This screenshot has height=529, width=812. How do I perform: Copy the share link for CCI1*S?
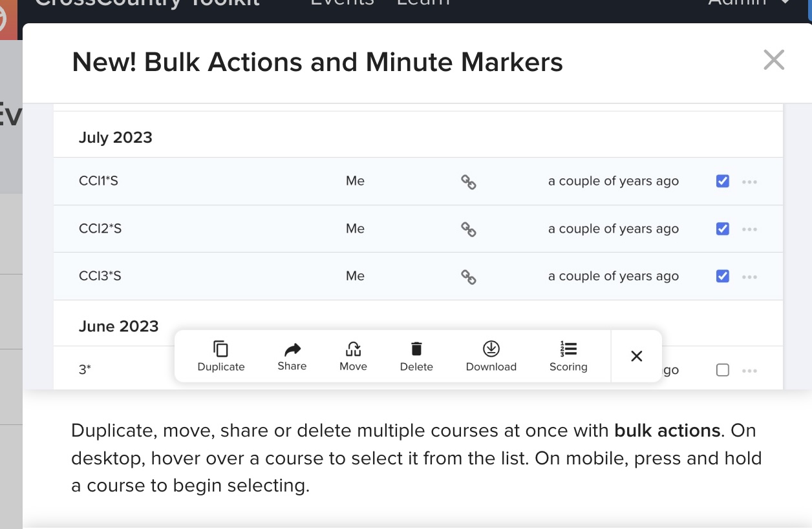tap(468, 182)
